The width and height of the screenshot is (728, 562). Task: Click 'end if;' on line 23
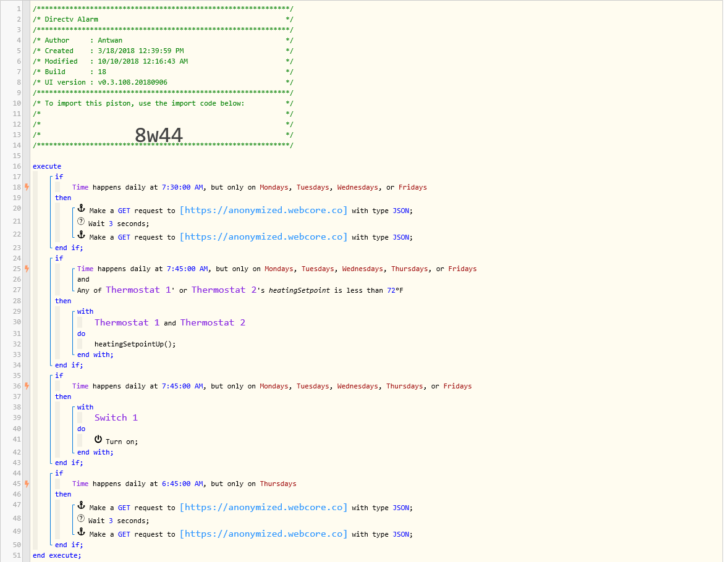click(x=69, y=248)
